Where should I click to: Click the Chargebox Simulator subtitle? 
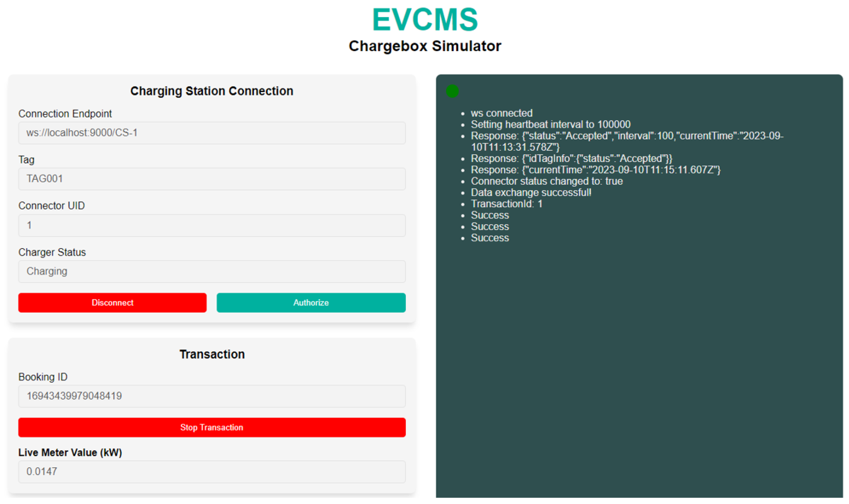pyautogui.click(x=425, y=46)
